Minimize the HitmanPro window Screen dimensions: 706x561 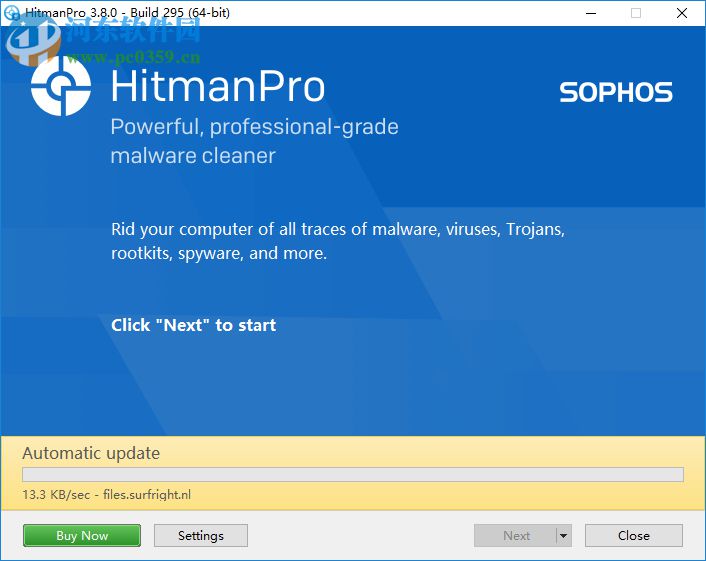tap(591, 13)
